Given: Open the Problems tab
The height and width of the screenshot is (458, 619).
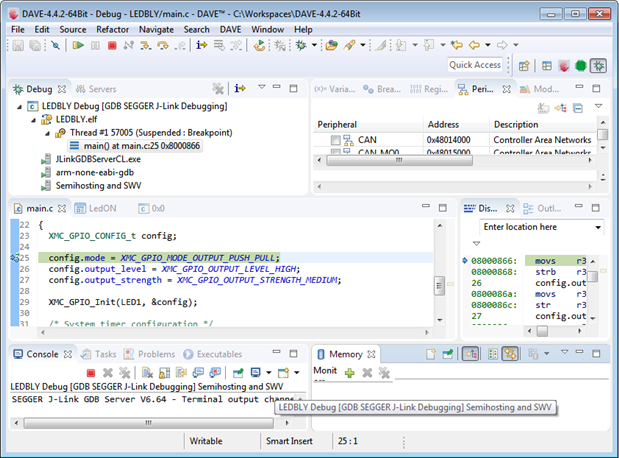Looking at the screenshot, I should pyautogui.click(x=155, y=354).
